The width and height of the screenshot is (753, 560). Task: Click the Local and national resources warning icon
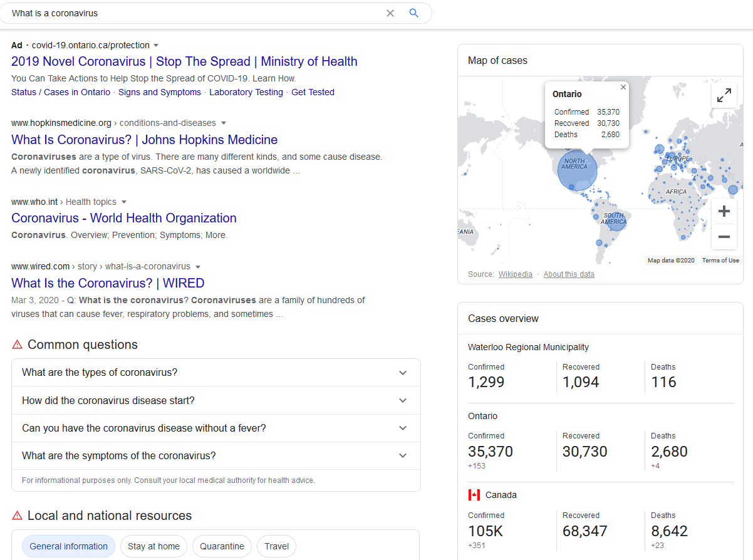click(x=17, y=516)
